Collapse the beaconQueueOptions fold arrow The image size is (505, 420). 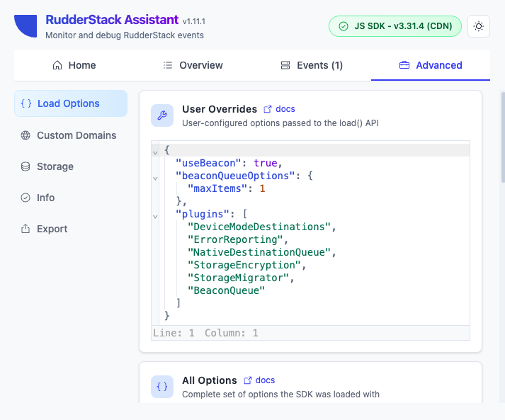click(x=155, y=178)
